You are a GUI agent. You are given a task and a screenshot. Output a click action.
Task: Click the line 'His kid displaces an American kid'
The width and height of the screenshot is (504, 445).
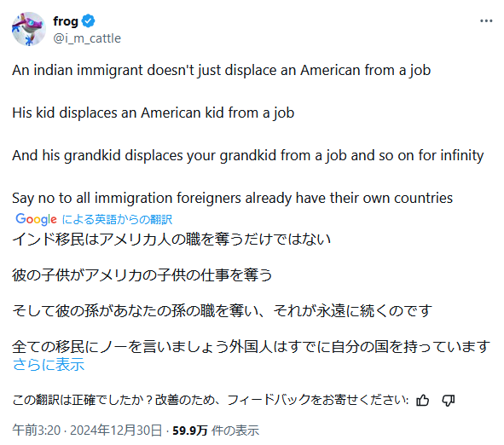[154, 113]
